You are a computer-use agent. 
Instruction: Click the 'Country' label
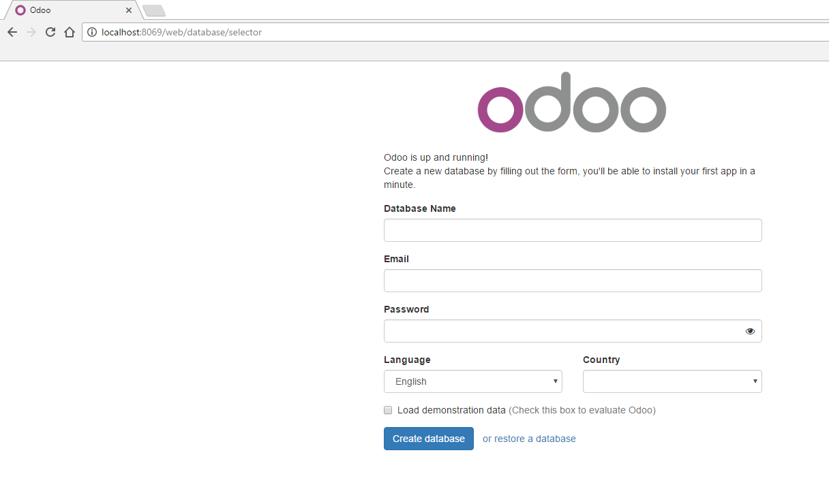click(601, 360)
